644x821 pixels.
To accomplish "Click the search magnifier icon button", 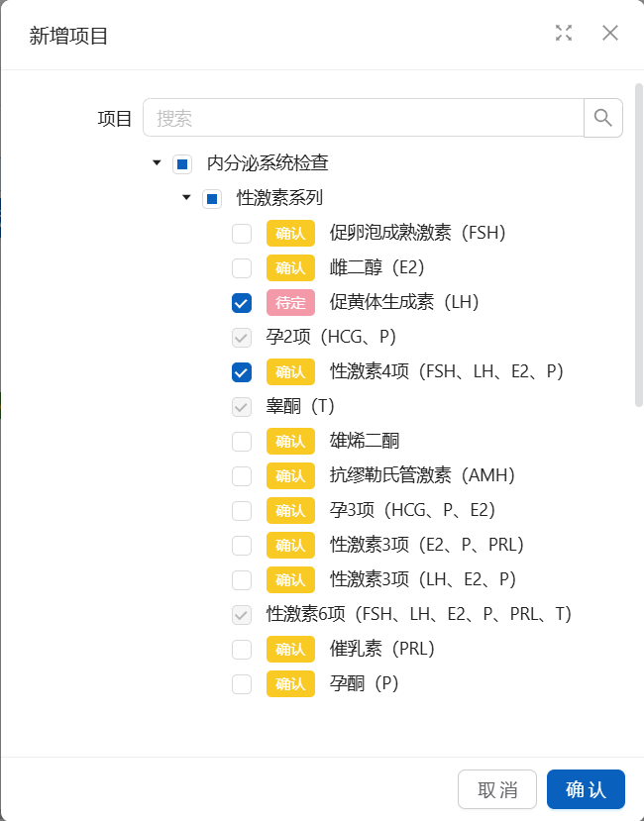I will [602, 118].
